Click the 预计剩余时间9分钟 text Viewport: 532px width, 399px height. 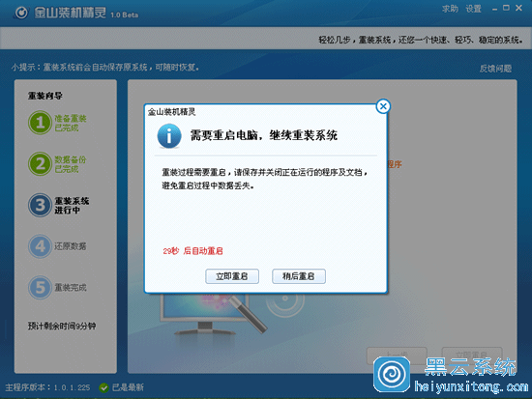(62, 327)
